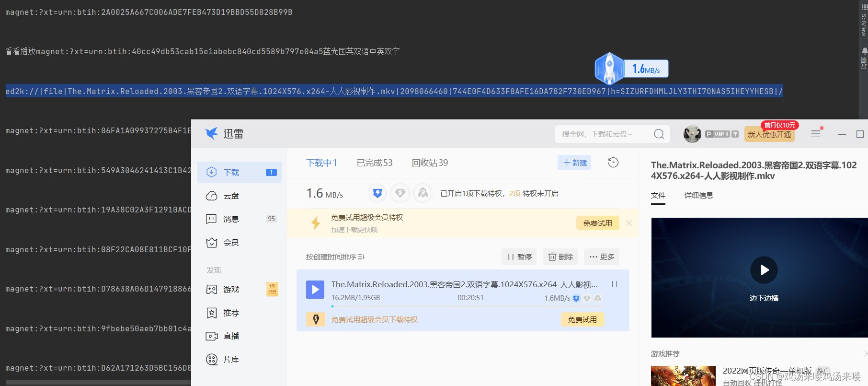
Task: Click the floating rocket speed widget
Action: pyautogui.click(x=631, y=69)
